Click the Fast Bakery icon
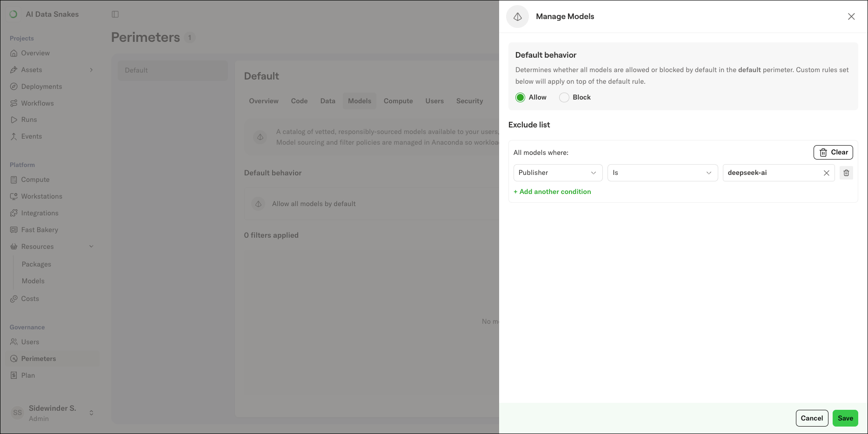The height and width of the screenshot is (434, 868). click(x=14, y=230)
